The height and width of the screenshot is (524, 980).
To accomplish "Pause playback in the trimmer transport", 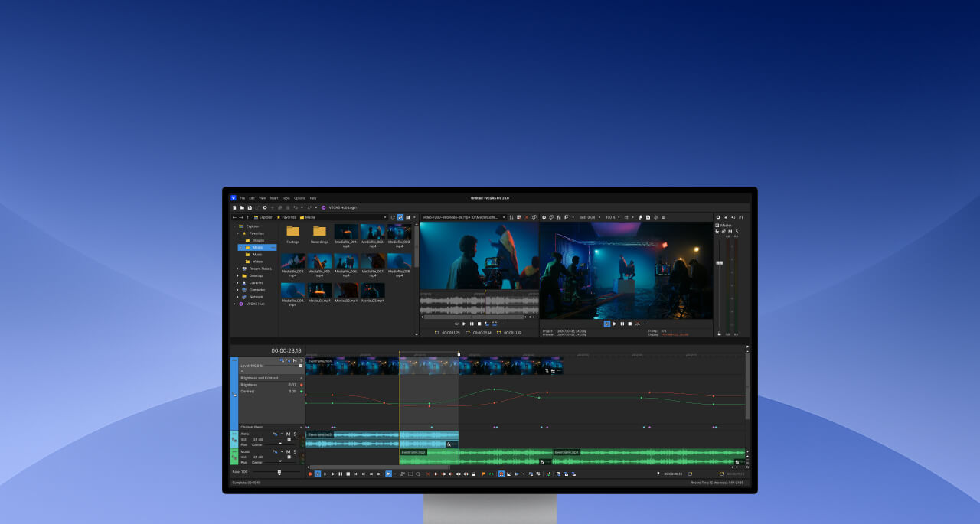I will pyautogui.click(x=471, y=324).
